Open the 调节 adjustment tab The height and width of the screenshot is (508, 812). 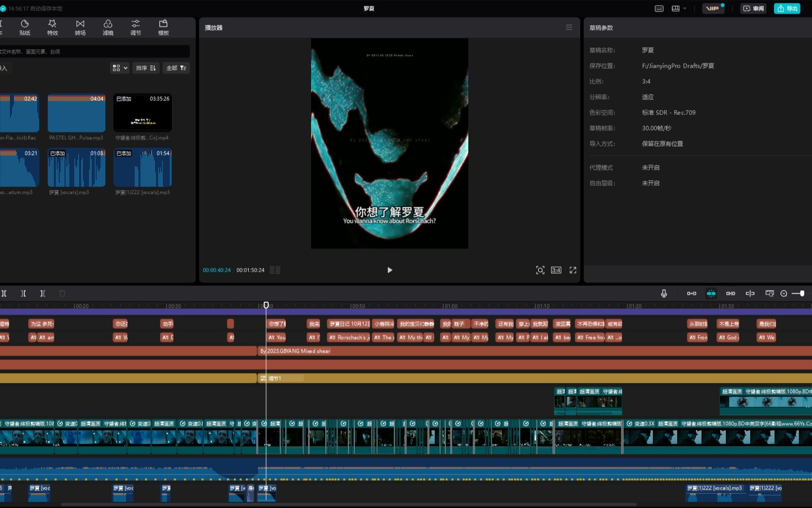point(136,28)
